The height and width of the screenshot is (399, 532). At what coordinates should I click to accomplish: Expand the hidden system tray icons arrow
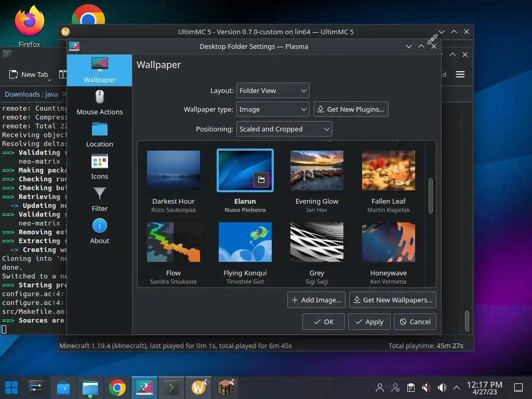pyautogui.click(x=457, y=388)
